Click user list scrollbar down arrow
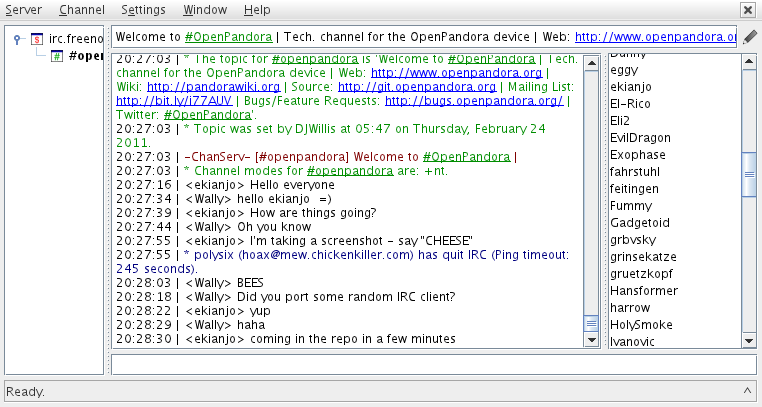Viewport: 762px width, 407px height. point(749,341)
